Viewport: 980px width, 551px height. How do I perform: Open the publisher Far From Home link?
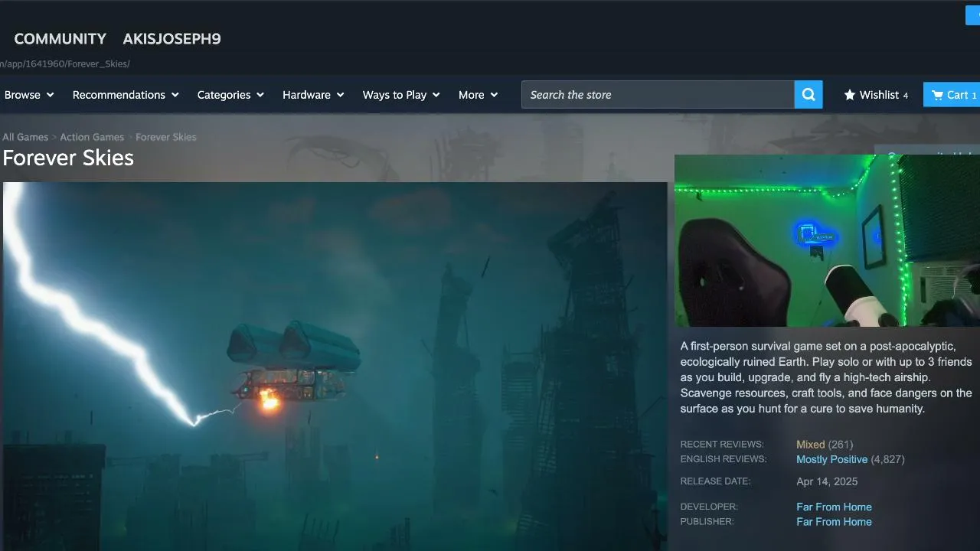tap(834, 522)
